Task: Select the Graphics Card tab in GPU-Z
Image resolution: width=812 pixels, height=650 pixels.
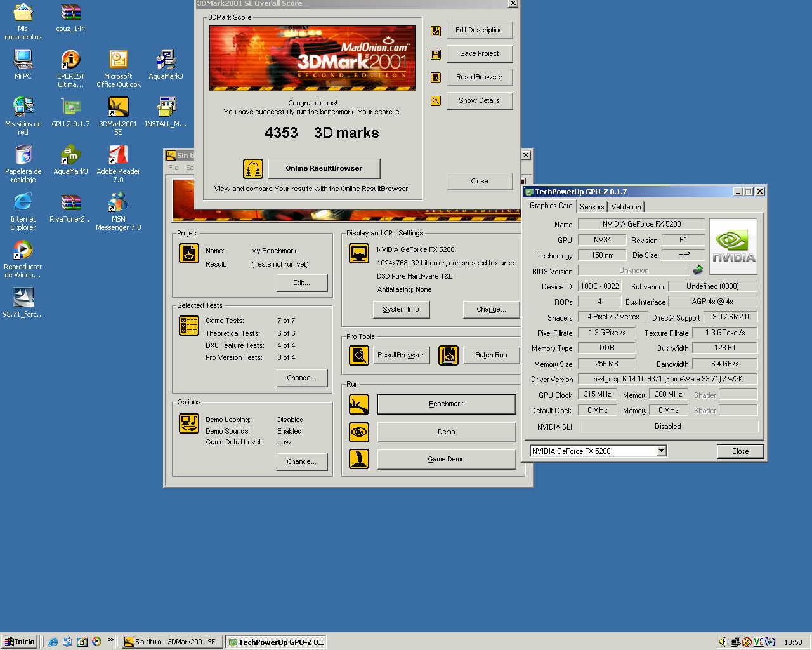Action: [551, 206]
